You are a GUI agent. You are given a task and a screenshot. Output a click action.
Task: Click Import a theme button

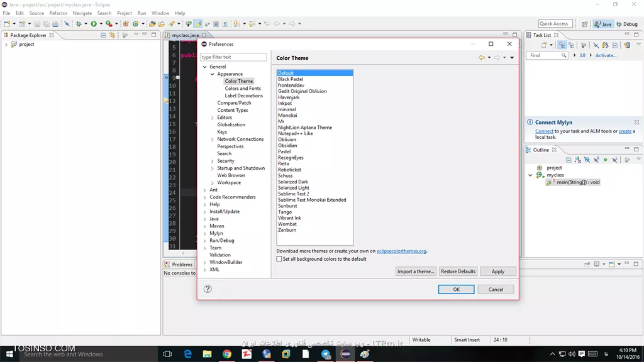coord(416,271)
